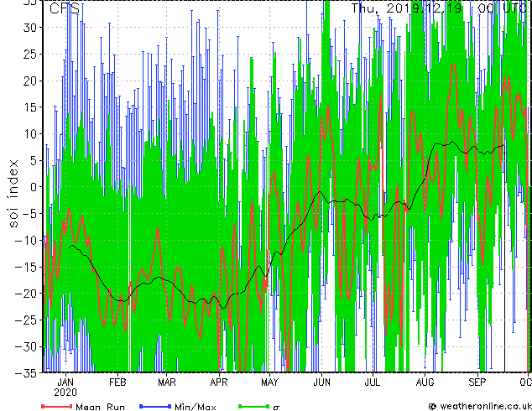Click the APR x-axis label
The height and width of the screenshot is (411, 532).
[x=219, y=382]
